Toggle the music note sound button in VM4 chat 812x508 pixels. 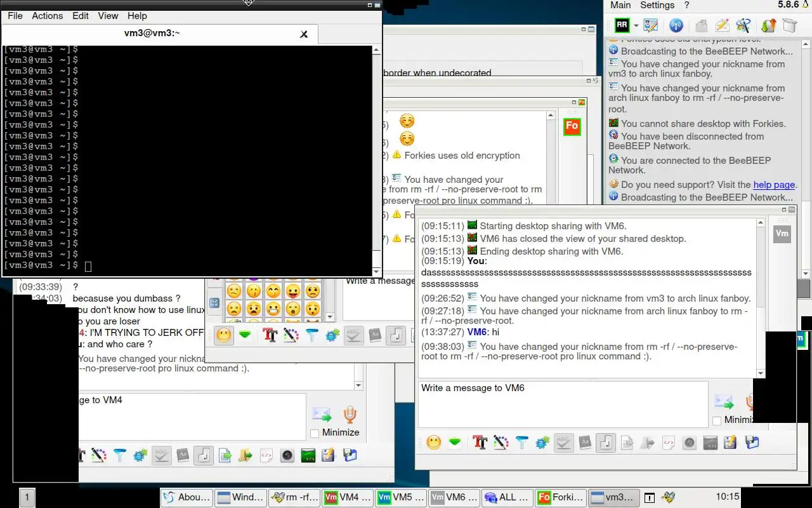pos(204,455)
